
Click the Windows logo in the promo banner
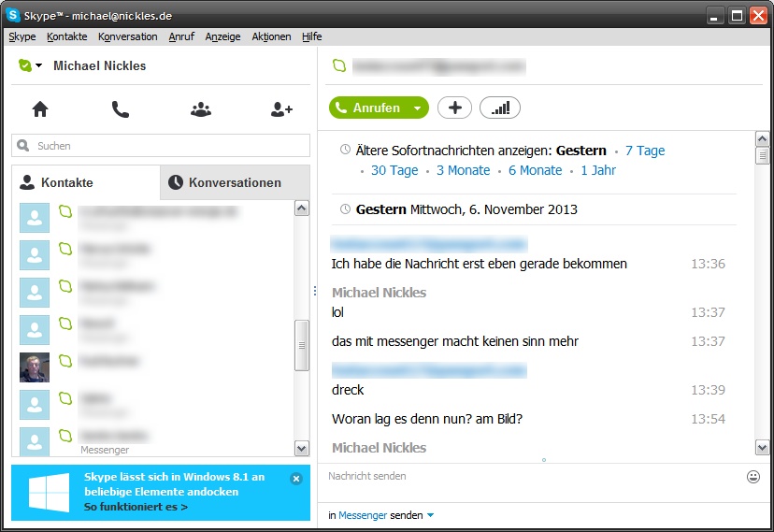point(49,493)
